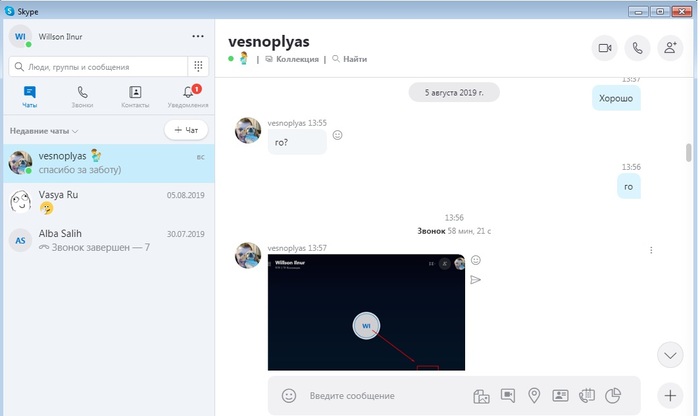
Task: Start a video call with vesnoplyas
Action: click(x=604, y=48)
